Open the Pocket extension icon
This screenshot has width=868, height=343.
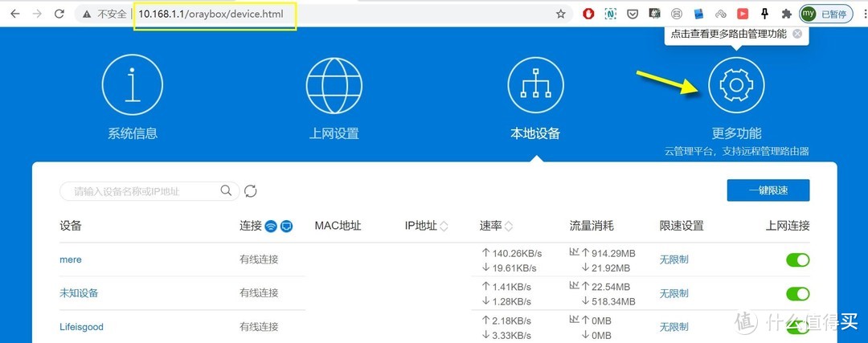click(x=633, y=14)
